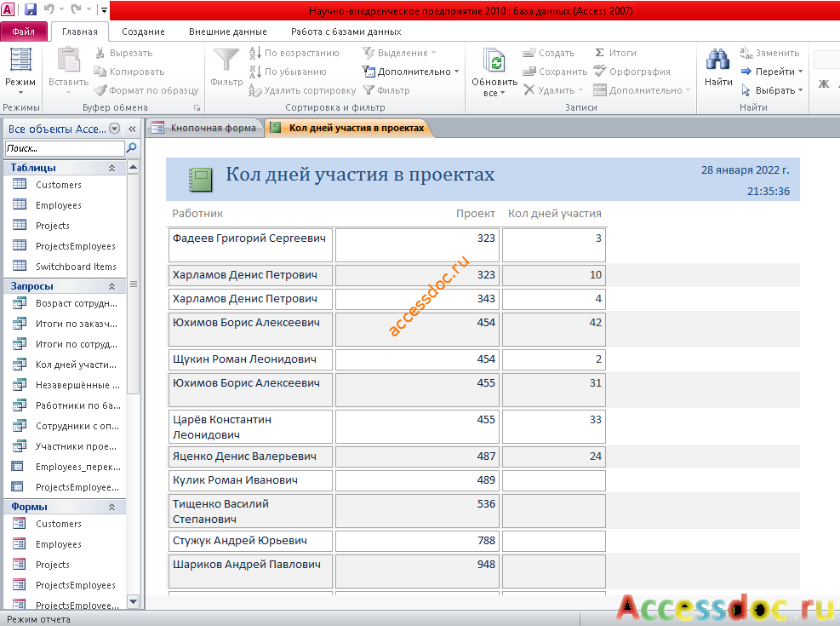
Task: Click Фадеев Григорий Сергеевич cell
Action: [x=250, y=245]
